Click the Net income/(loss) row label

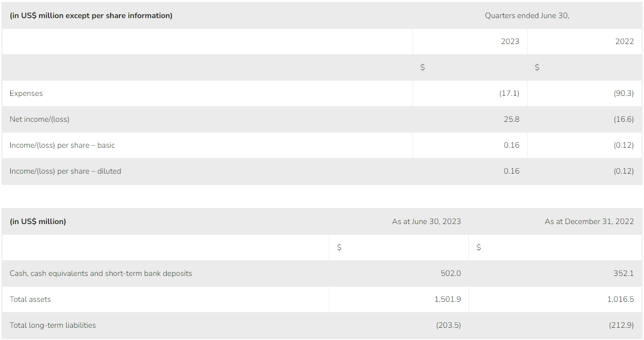(39, 119)
